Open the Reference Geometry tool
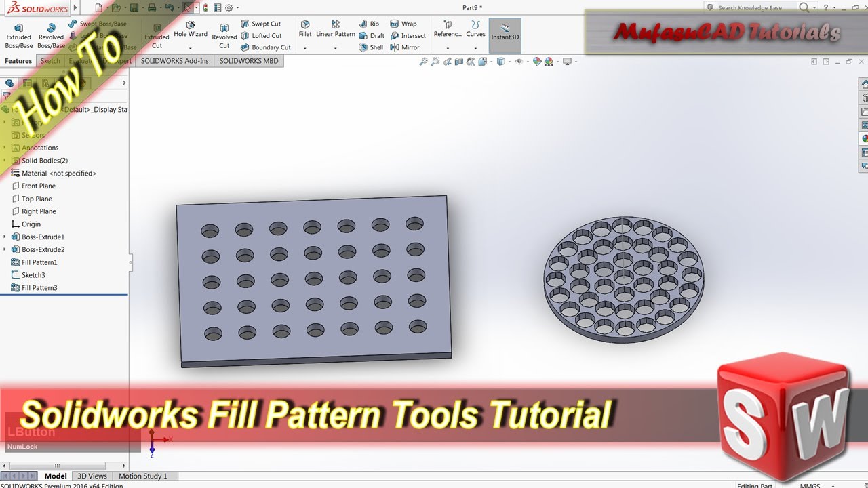This screenshot has width=868, height=488. [x=448, y=28]
